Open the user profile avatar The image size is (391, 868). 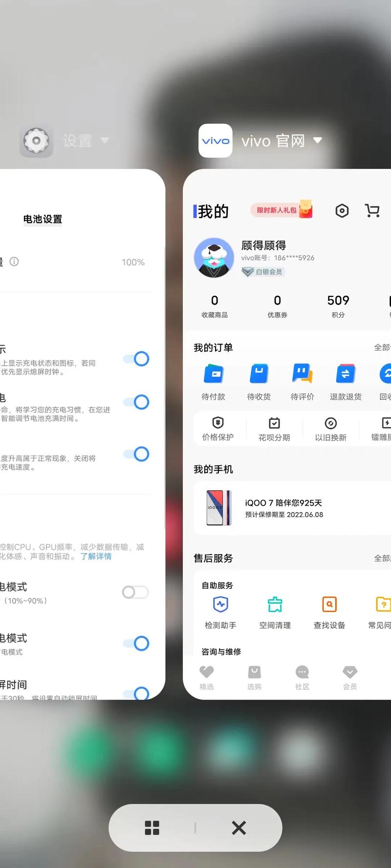214,258
